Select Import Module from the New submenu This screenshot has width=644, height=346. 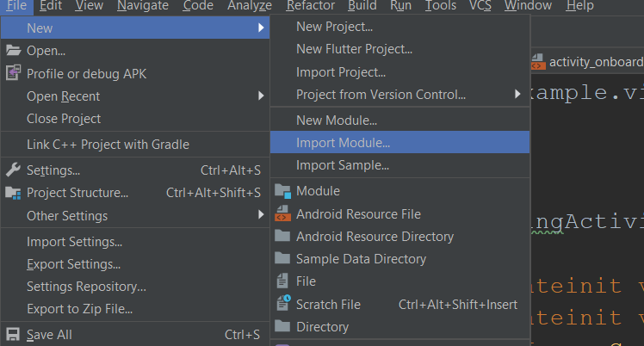coord(343,143)
